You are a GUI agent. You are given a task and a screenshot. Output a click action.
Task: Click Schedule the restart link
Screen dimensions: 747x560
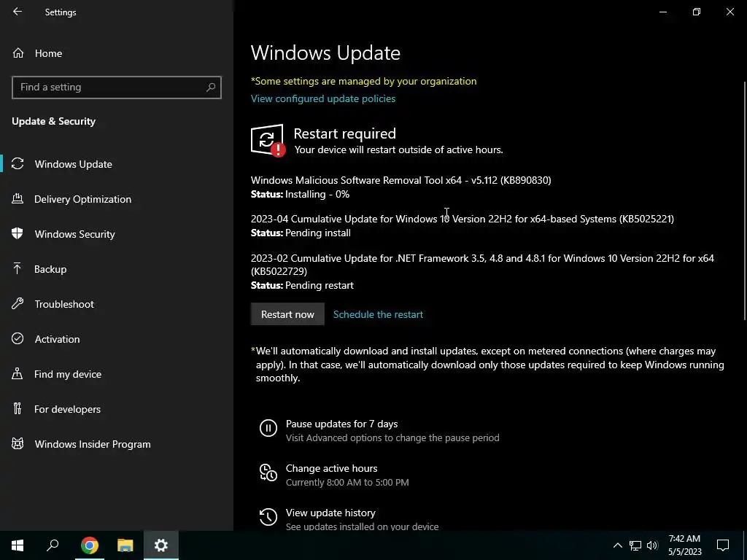coord(378,314)
